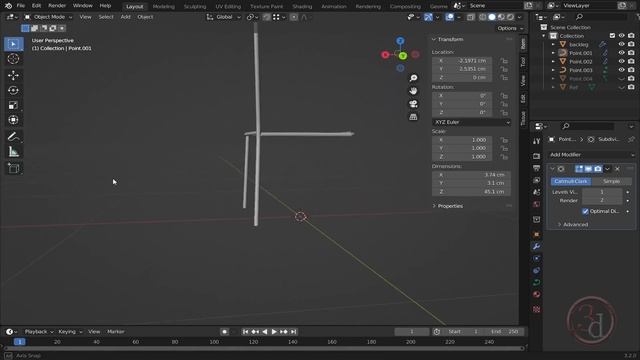Click the red X axis gizmo ball
The image size is (640, 360).
point(385,55)
